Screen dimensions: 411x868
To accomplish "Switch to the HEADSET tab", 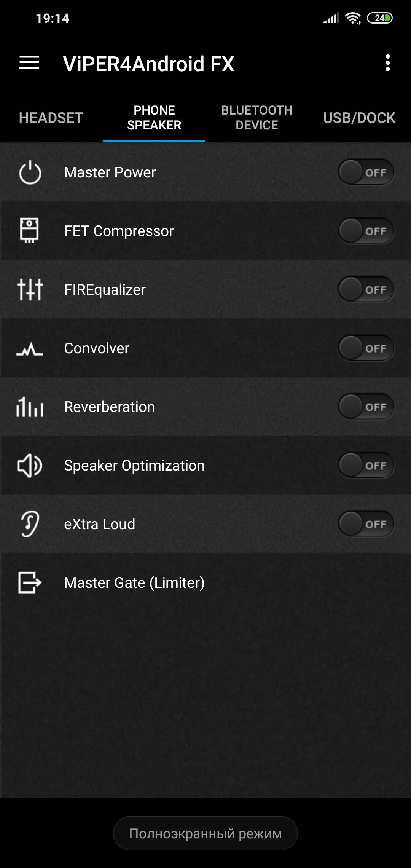I will click(x=51, y=118).
